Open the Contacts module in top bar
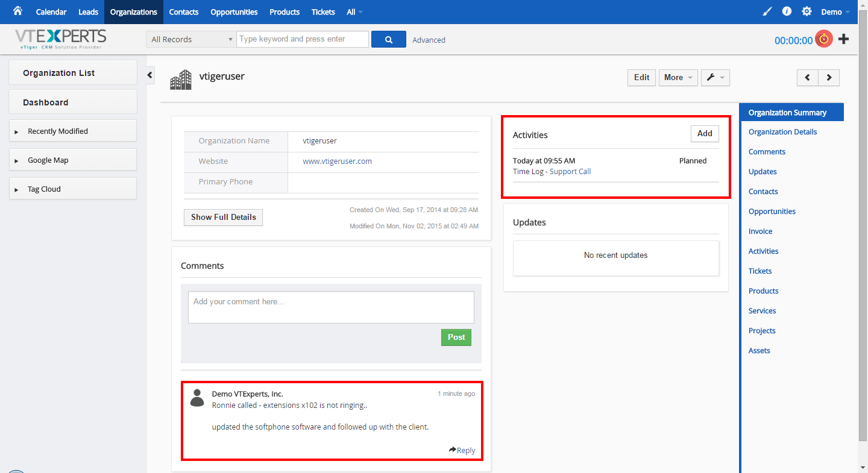 pyautogui.click(x=184, y=12)
